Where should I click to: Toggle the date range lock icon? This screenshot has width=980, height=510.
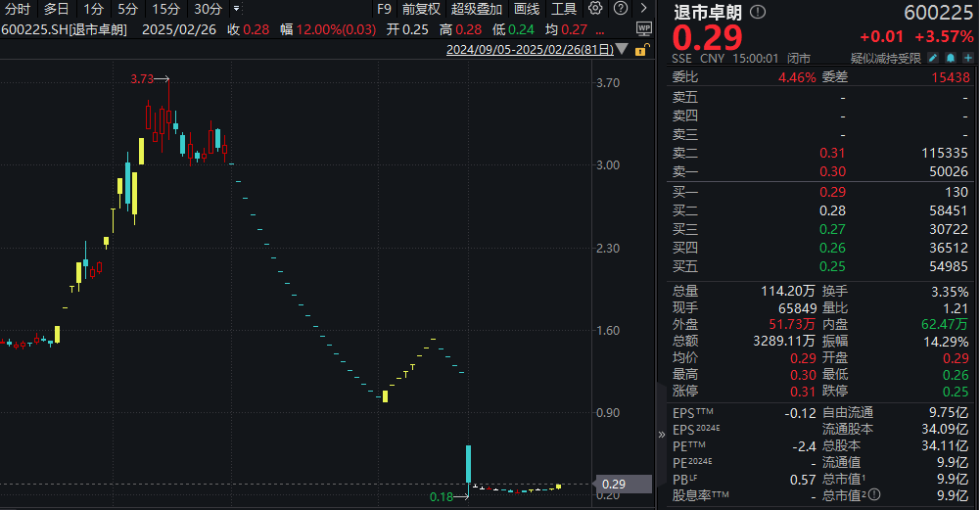[642, 50]
